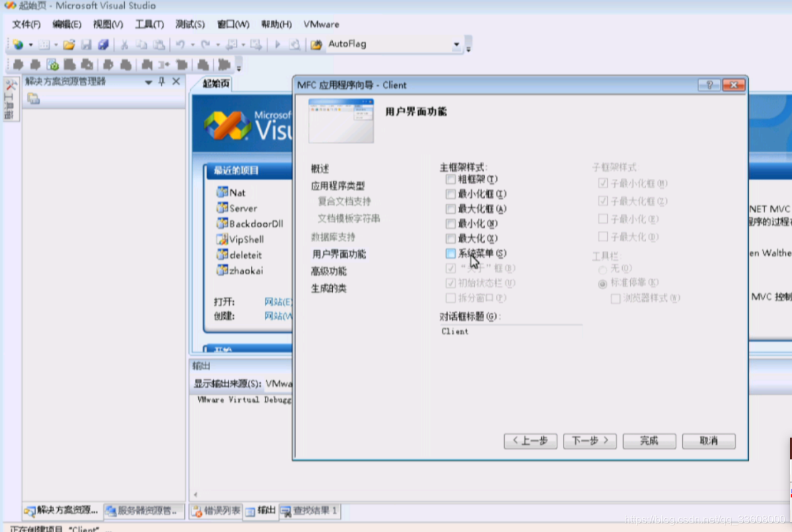Image resolution: width=792 pixels, height=532 pixels.
Task: Click the pin icon on 解决方案资源管理器 panel
Action: click(x=161, y=81)
